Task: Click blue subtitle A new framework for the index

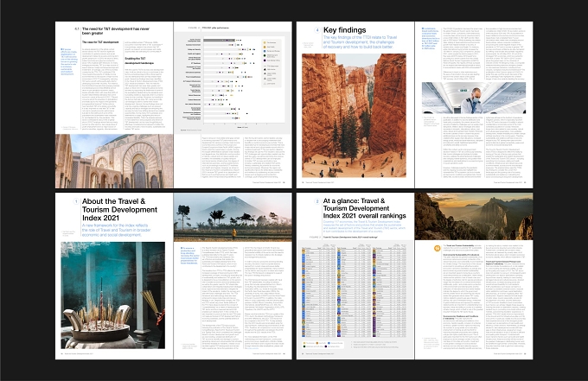Action: 116,230
